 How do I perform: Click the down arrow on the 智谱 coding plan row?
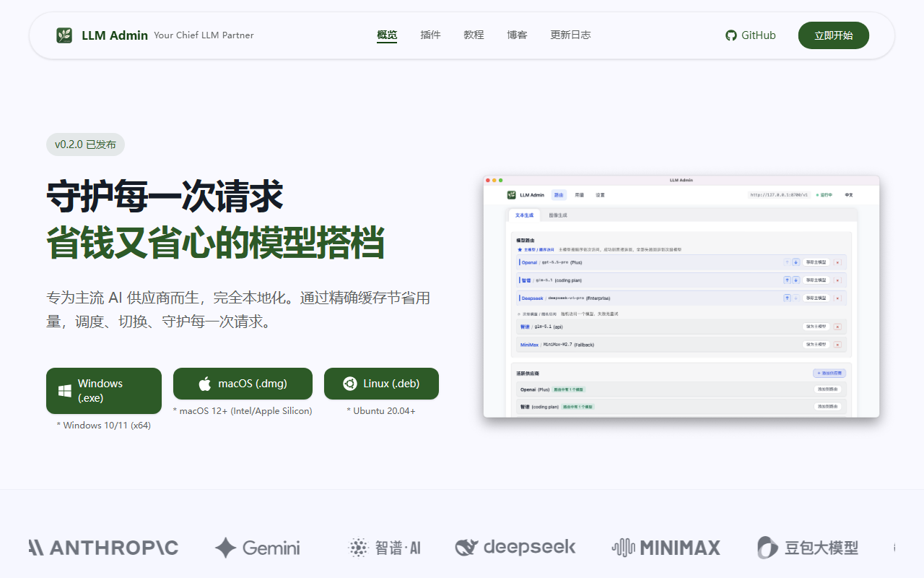[796, 280]
